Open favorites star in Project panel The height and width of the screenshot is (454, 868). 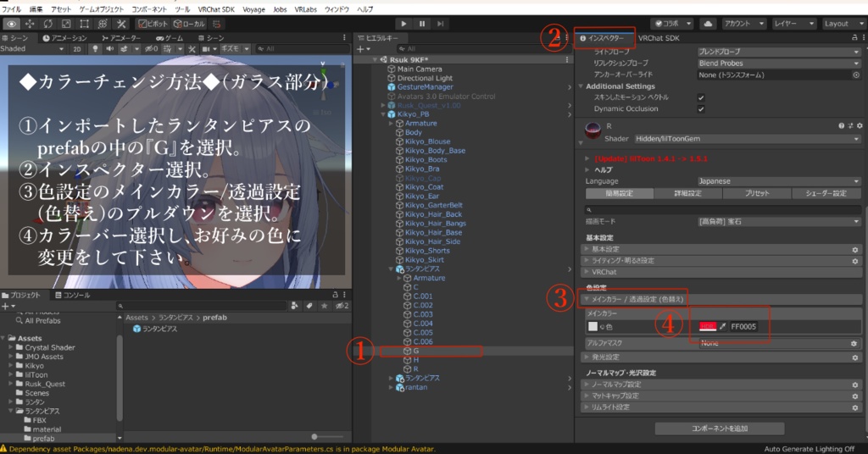click(x=325, y=306)
